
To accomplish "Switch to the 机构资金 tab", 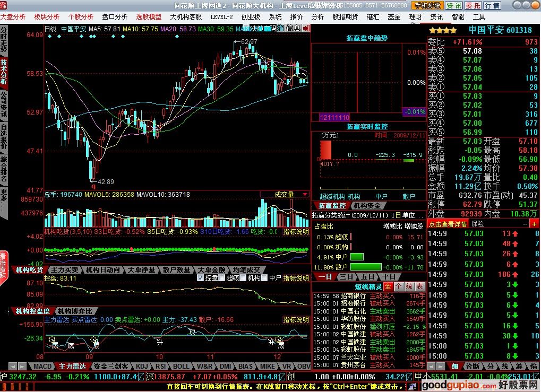I will [x=367, y=206].
